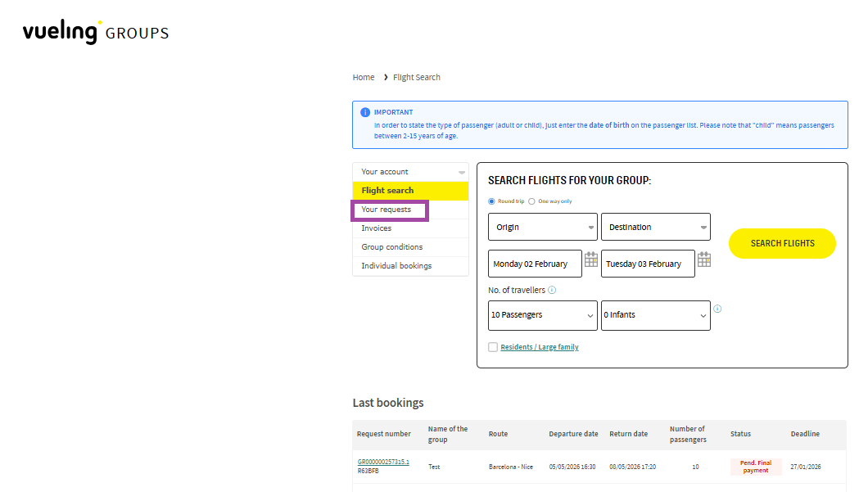
Task: Open Your requests in sidebar
Action: (x=387, y=210)
